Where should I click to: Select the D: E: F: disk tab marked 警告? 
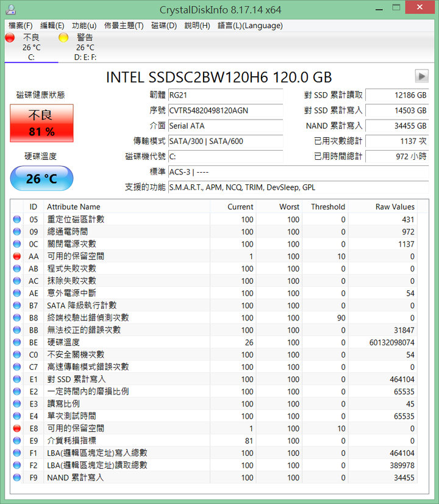pos(85,47)
